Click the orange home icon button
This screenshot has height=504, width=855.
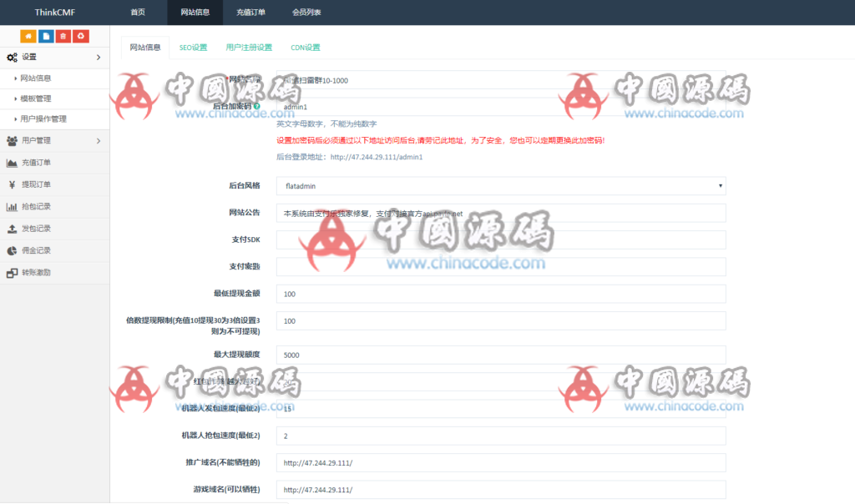click(x=28, y=36)
